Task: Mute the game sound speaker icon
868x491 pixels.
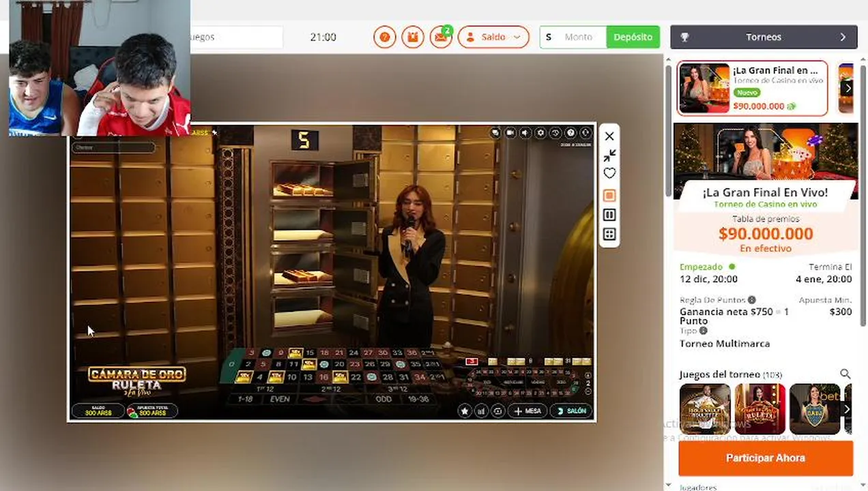Action: point(525,133)
